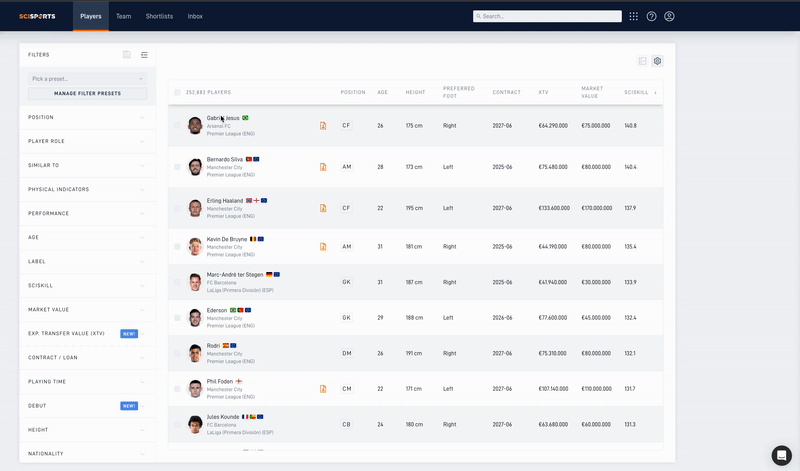Expand the Age filter

click(87, 237)
